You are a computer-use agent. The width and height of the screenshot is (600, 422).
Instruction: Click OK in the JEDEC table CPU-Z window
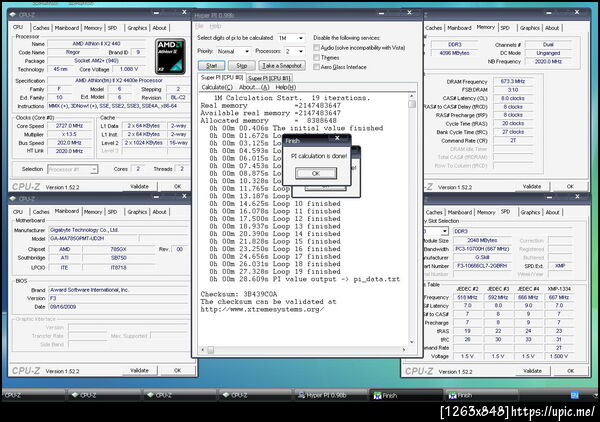(571, 371)
